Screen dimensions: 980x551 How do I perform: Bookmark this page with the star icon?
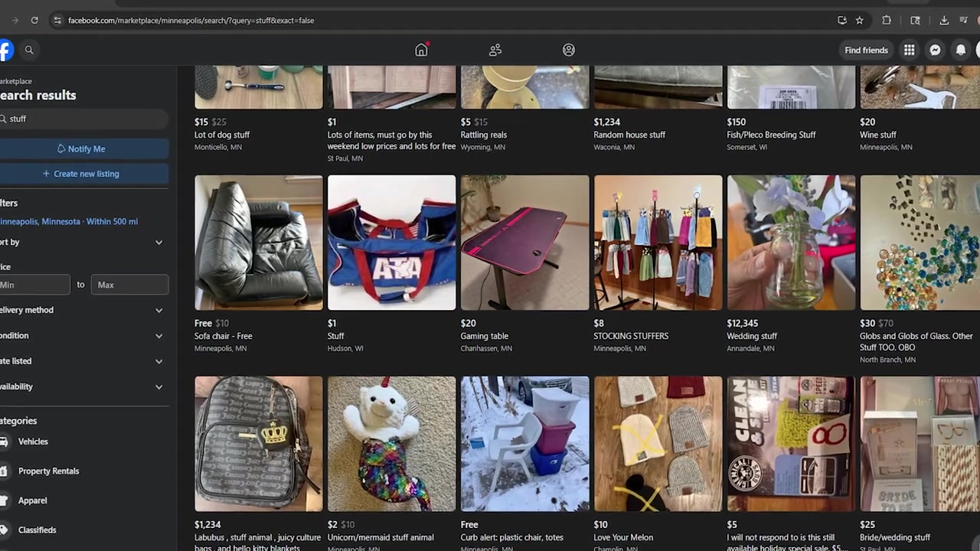860,20
